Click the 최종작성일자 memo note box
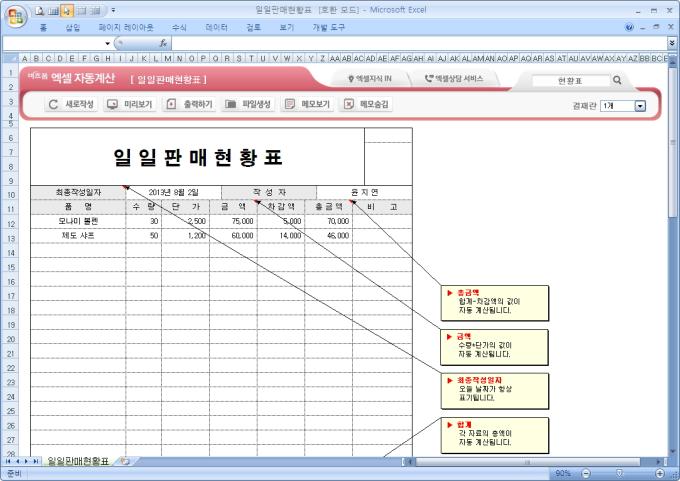This screenshot has height=481, width=680. click(x=495, y=391)
